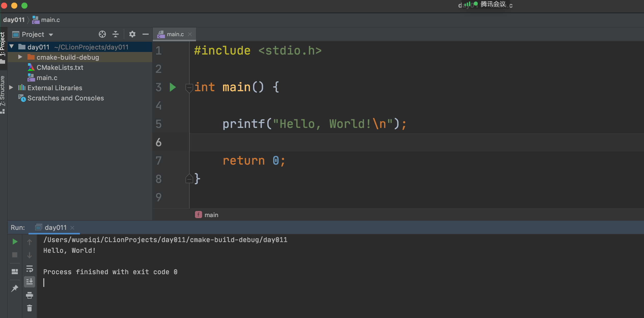The width and height of the screenshot is (644, 318).
Task: Toggle scroll to end of output
Action: 30,282
